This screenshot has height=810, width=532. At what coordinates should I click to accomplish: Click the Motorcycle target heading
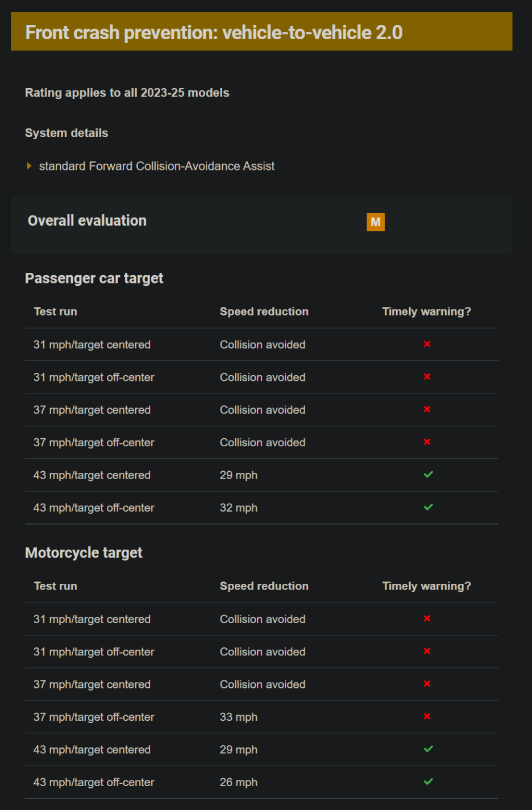tap(84, 553)
